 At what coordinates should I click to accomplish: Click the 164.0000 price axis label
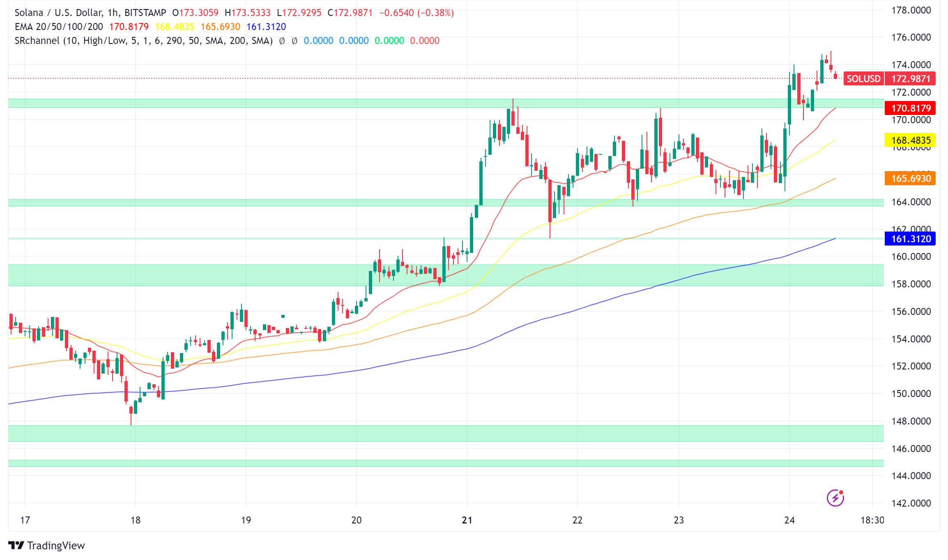911,202
